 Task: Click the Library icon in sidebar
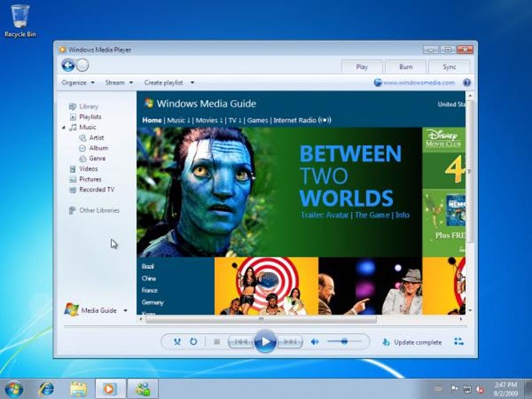click(x=72, y=106)
